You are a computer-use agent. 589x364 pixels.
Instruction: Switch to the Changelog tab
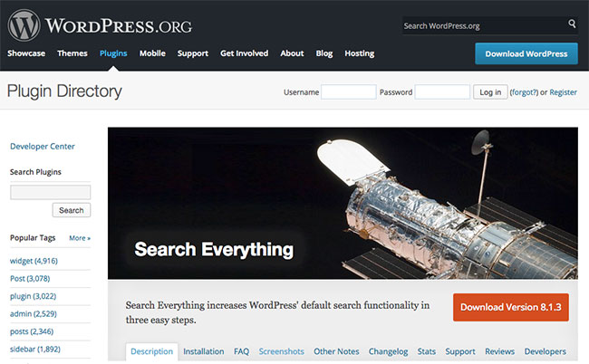coord(388,351)
